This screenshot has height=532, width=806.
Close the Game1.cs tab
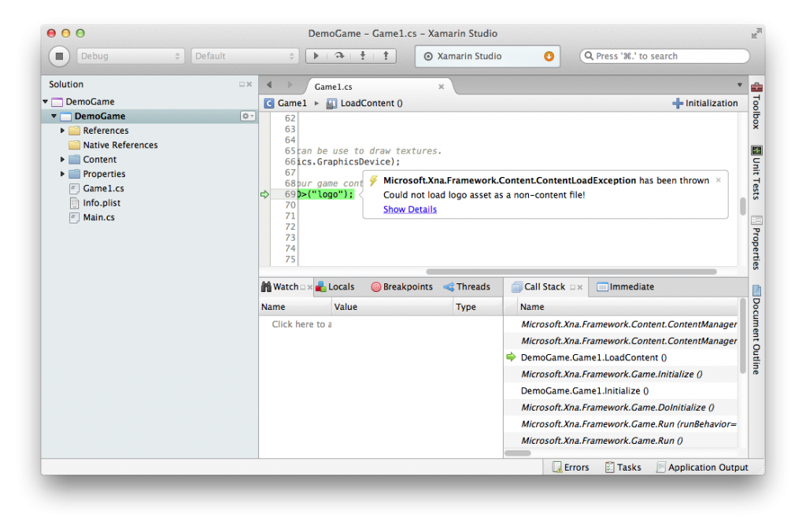tap(441, 87)
